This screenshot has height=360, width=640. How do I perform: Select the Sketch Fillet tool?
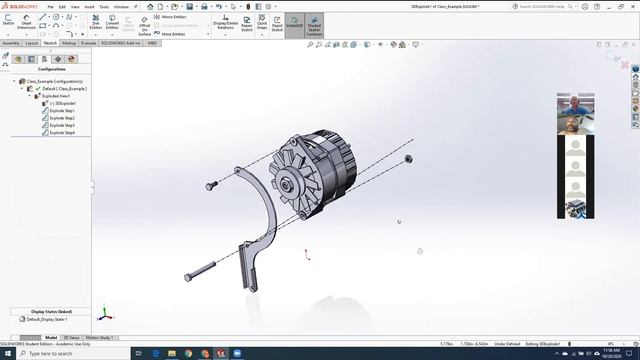[69, 34]
